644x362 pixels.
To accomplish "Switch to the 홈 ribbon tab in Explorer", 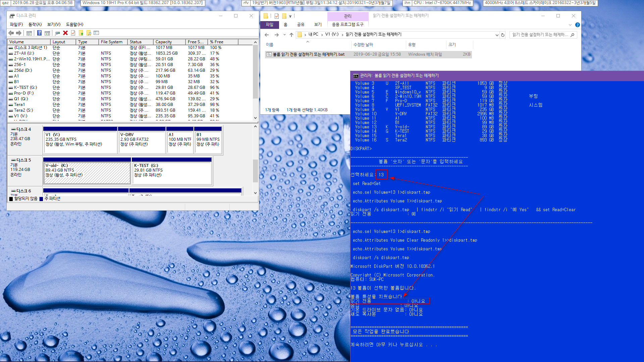I will coord(285,24).
